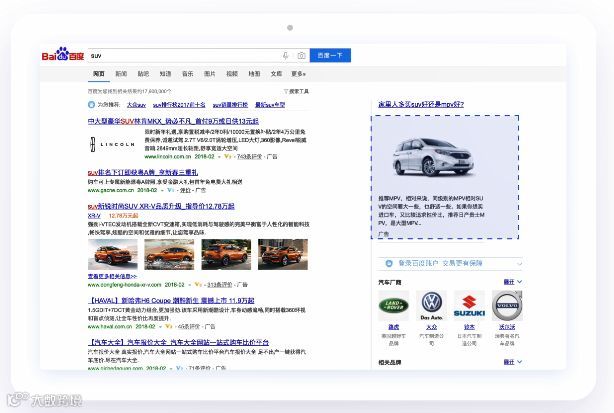Click the dongfeng-honda URL
The height and width of the screenshot is (413, 614).
coord(124,285)
